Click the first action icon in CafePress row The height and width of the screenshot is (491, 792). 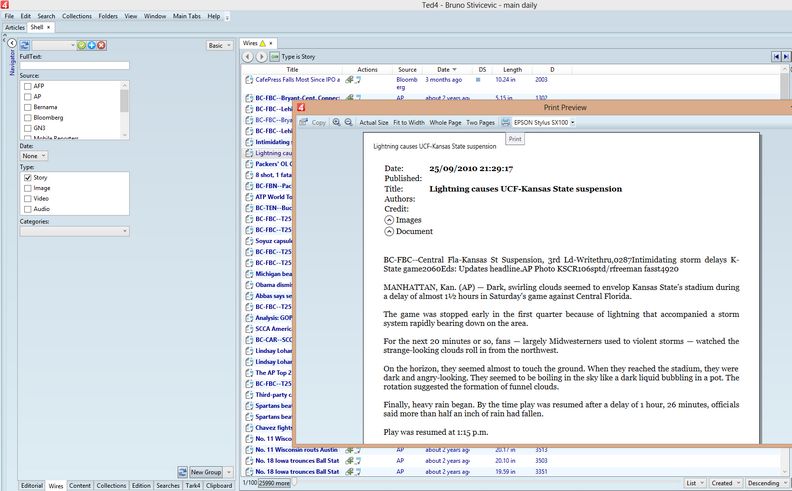click(x=349, y=80)
